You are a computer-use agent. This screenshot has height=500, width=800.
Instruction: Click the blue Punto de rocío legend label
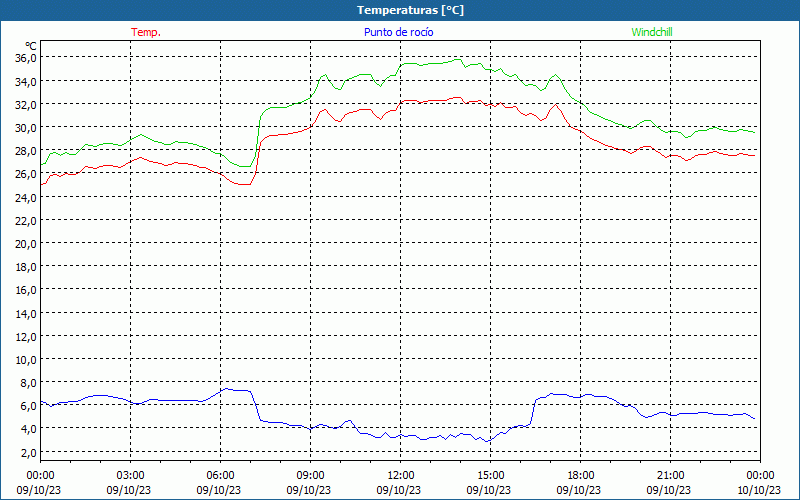click(398, 32)
